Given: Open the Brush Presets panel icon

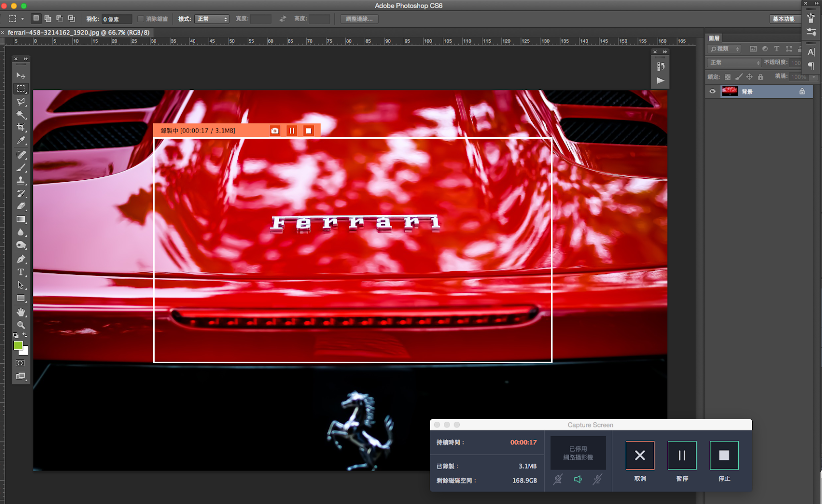Looking at the screenshot, I should pyautogui.click(x=811, y=18).
